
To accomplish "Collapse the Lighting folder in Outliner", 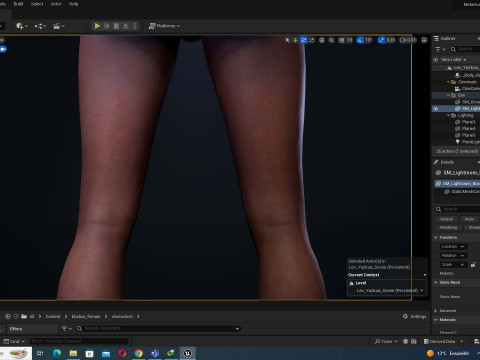I will coord(448,115).
